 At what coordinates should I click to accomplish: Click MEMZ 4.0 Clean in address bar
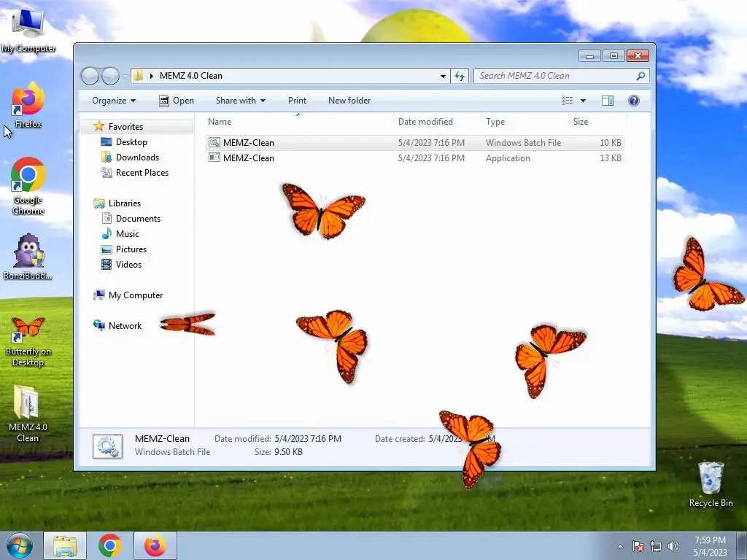(191, 76)
